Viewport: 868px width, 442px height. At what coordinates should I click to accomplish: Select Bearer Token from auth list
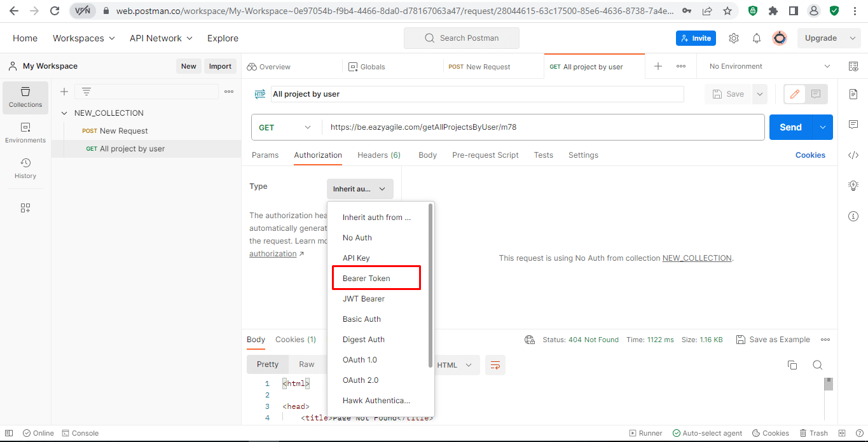pyautogui.click(x=376, y=279)
